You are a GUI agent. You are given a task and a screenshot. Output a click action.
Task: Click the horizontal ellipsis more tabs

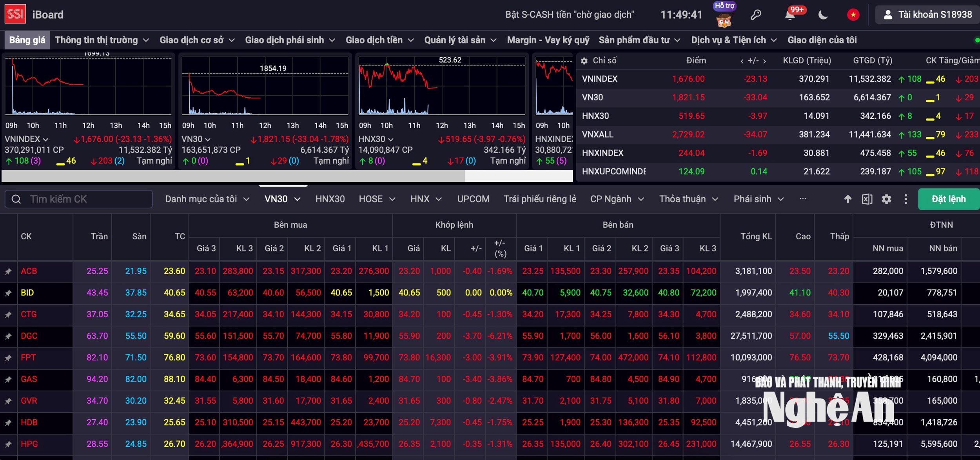(803, 199)
